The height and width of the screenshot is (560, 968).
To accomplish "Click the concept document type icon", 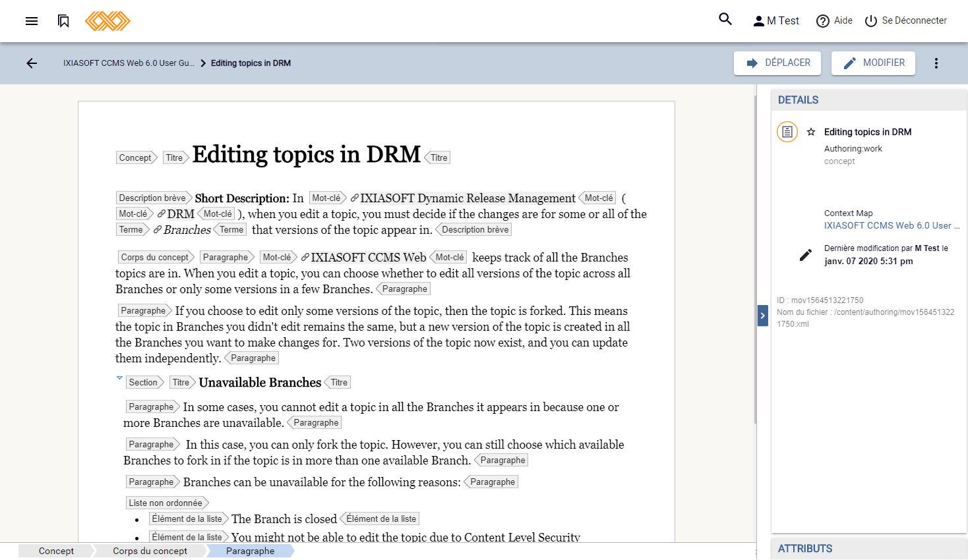I will click(x=787, y=132).
